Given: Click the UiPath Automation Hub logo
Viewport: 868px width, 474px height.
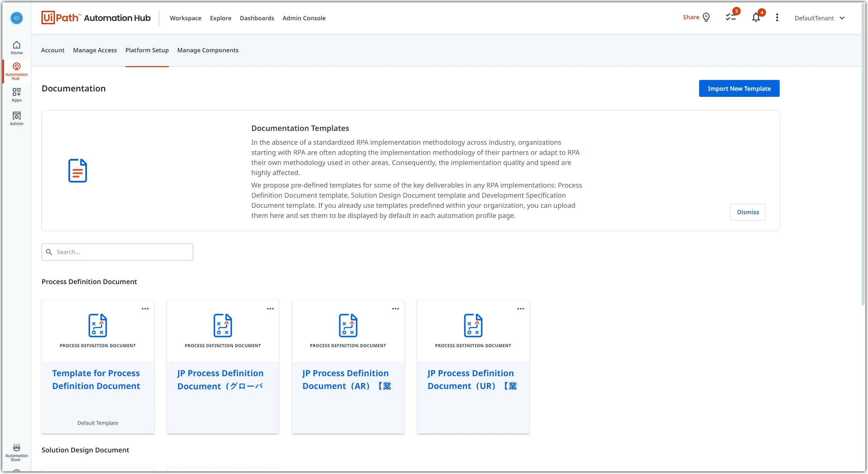Looking at the screenshot, I should coord(96,18).
